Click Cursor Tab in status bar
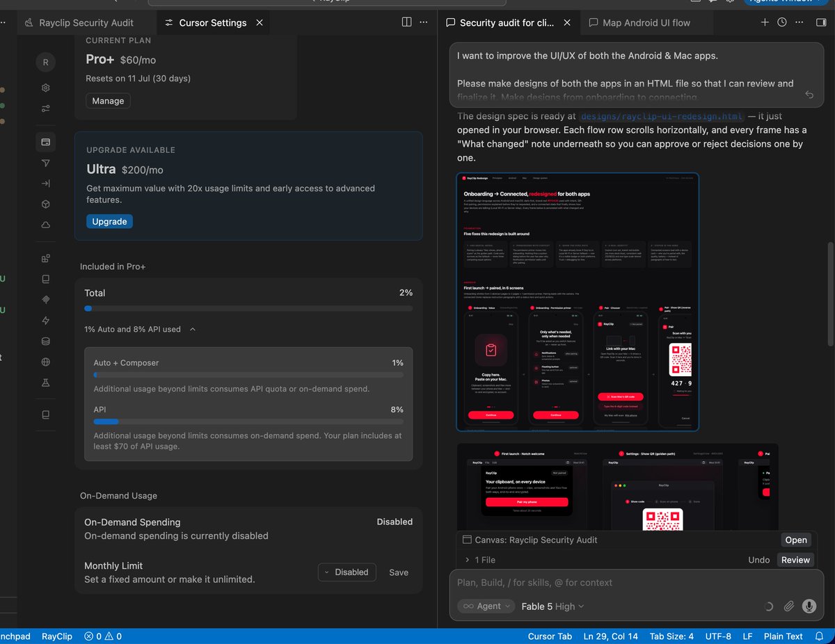This screenshot has height=644, width=835. click(550, 636)
